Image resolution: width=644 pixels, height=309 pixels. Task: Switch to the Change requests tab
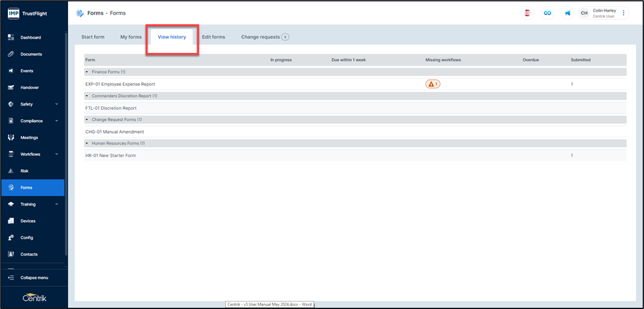pos(260,37)
